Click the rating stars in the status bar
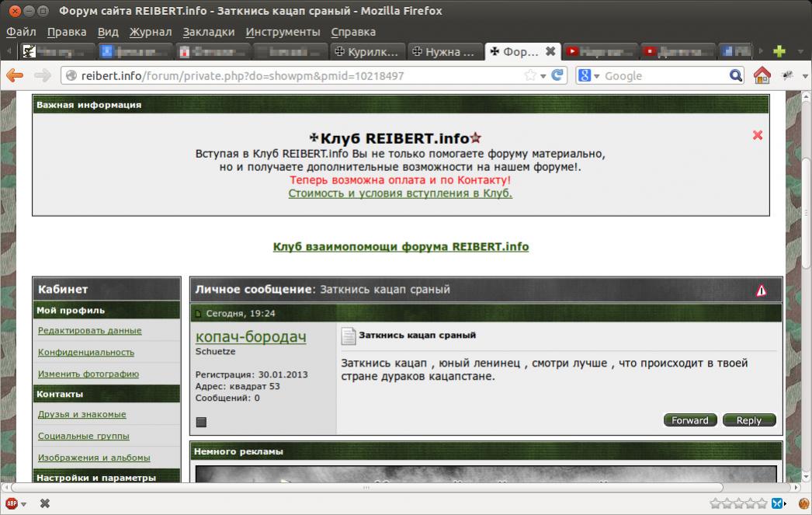The height and width of the screenshot is (515, 812). (738, 503)
